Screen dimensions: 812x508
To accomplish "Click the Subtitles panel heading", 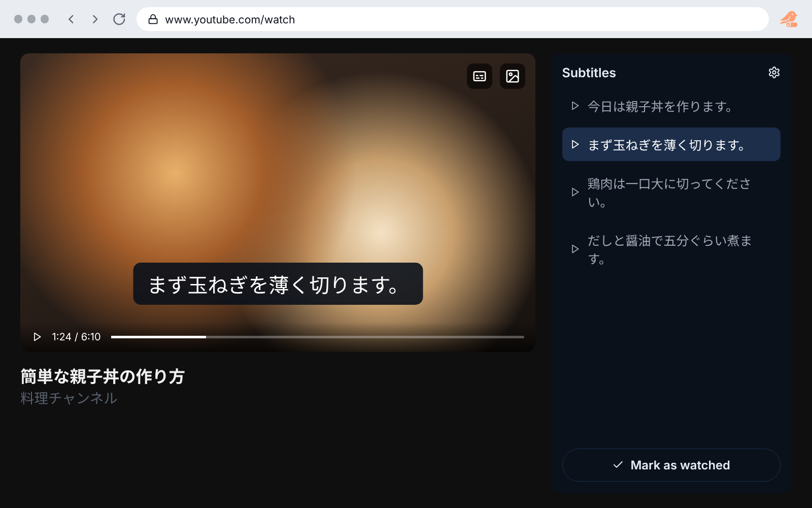I will (x=589, y=73).
